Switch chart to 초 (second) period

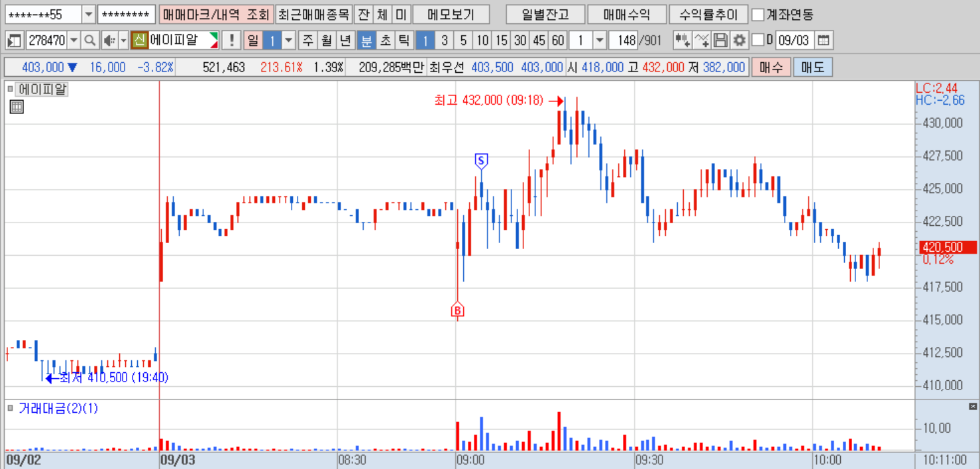(x=384, y=40)
